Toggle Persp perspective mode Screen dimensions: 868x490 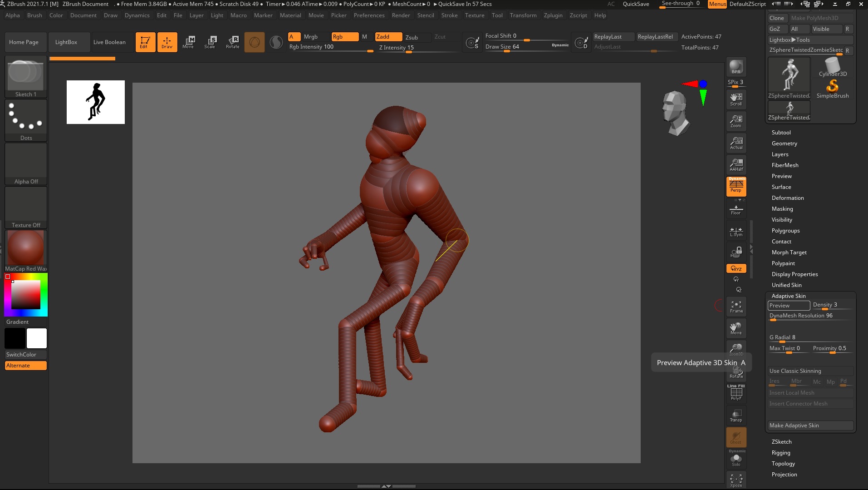(x=736, y=186)
